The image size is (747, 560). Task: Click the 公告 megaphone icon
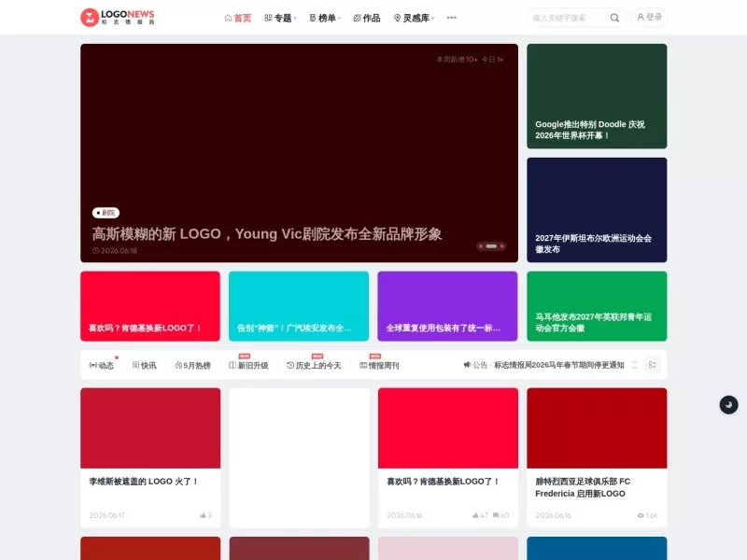[x=468, y=365]
